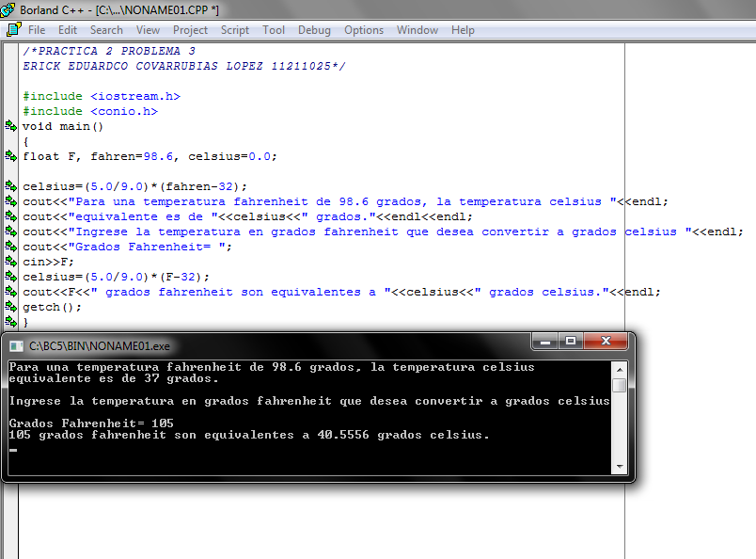Image resolution: width=756 pixels, height=559 pixels.
Task: Open the File menu
Action: tap(37, 30)
